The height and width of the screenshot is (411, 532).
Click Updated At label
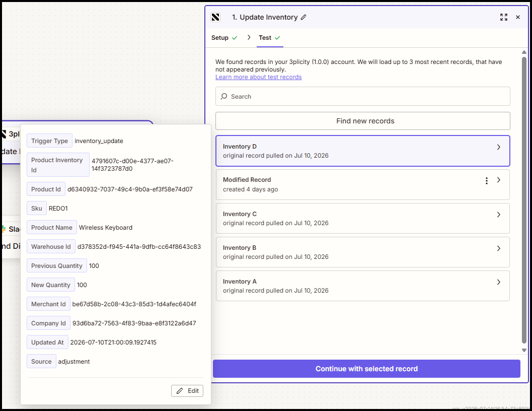pyautogui.click(x=47, y=342)
